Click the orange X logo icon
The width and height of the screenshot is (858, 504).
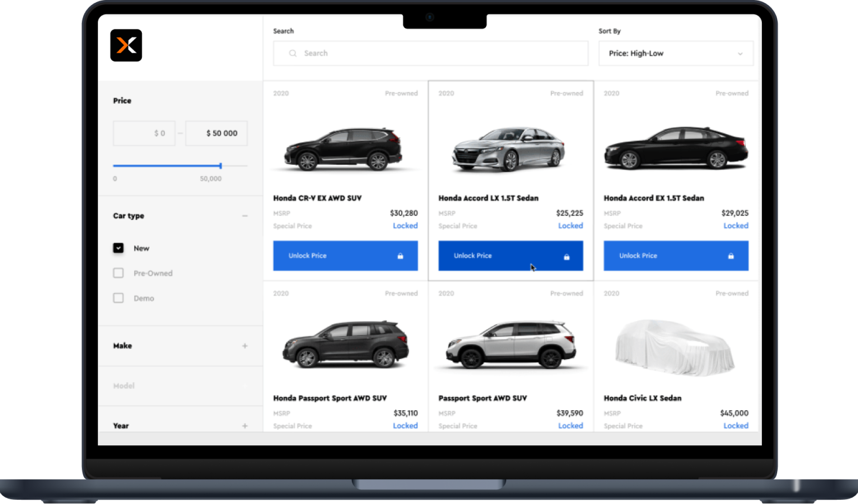point(126,45)
